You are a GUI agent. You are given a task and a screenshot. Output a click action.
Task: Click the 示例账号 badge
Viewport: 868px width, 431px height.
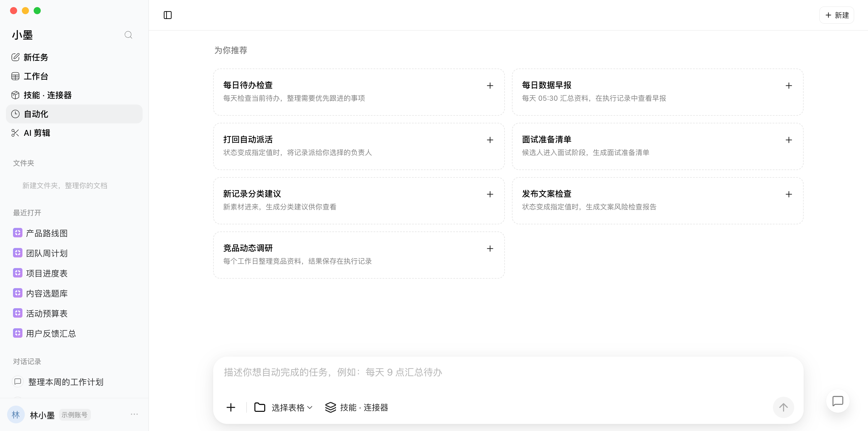(x=75, y=415)
